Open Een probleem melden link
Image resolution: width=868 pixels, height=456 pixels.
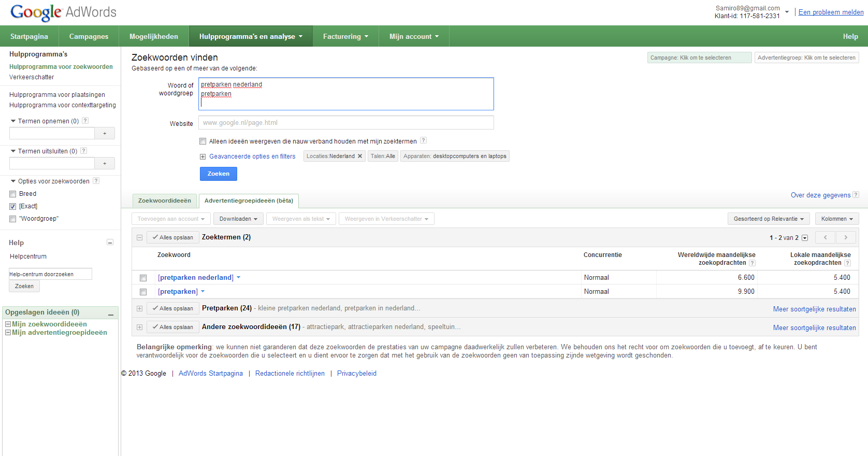(831, 12)
